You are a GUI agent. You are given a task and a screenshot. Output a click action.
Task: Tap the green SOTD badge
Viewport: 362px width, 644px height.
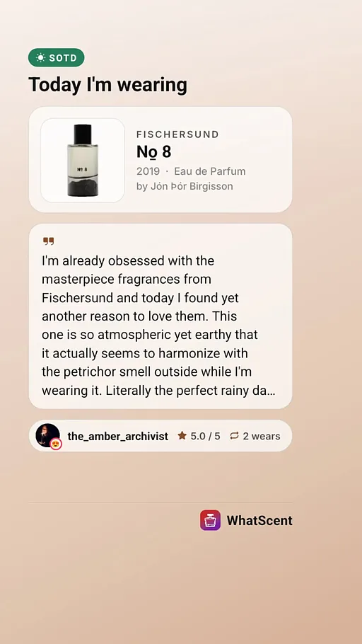pyautogui.click(x=57, y=57)
